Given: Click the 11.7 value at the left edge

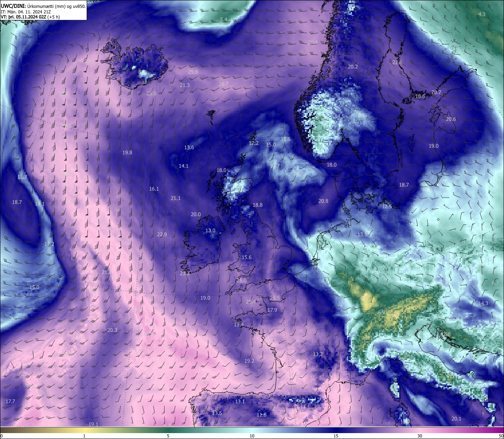Looking at the screenshot, I should [x=22, y=177].
